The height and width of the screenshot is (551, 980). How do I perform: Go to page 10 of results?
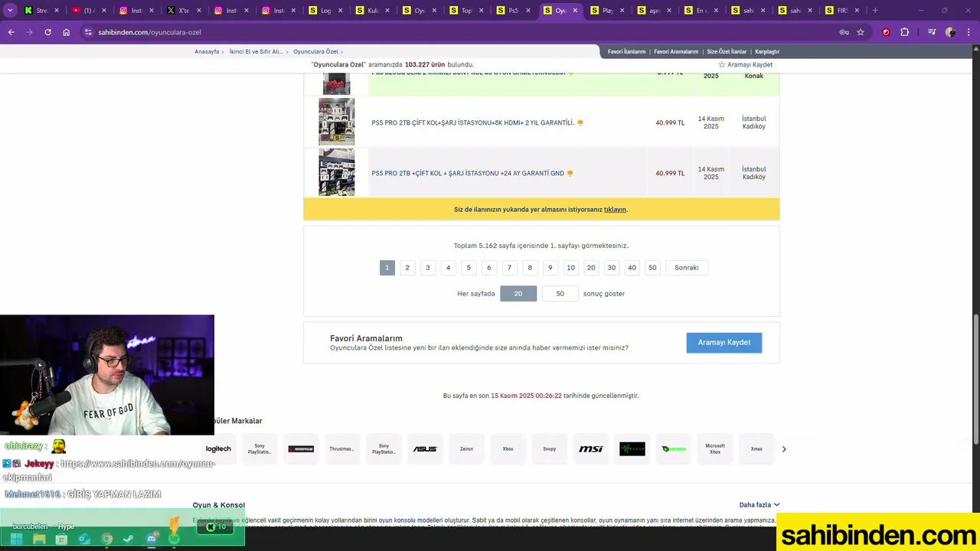pyautogui.click(x=570, y=268)
